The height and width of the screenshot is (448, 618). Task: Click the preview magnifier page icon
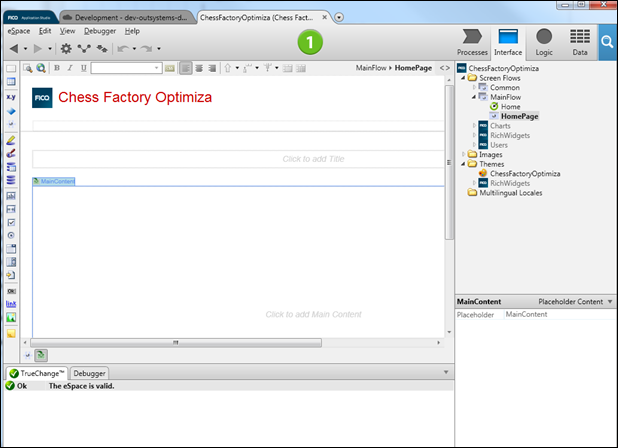pyautogui.click(x=28, y=68)
